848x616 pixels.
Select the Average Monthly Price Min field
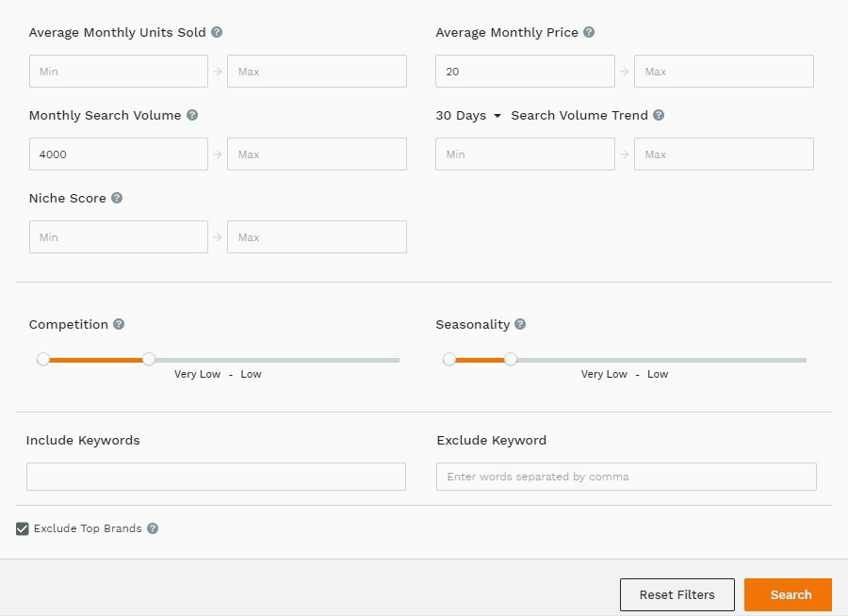pos(525,72)
